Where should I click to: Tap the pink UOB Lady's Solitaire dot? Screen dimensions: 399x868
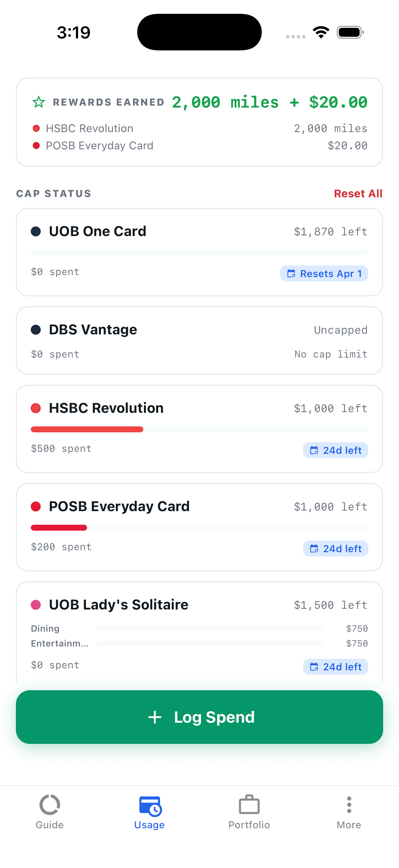point(36,605)
